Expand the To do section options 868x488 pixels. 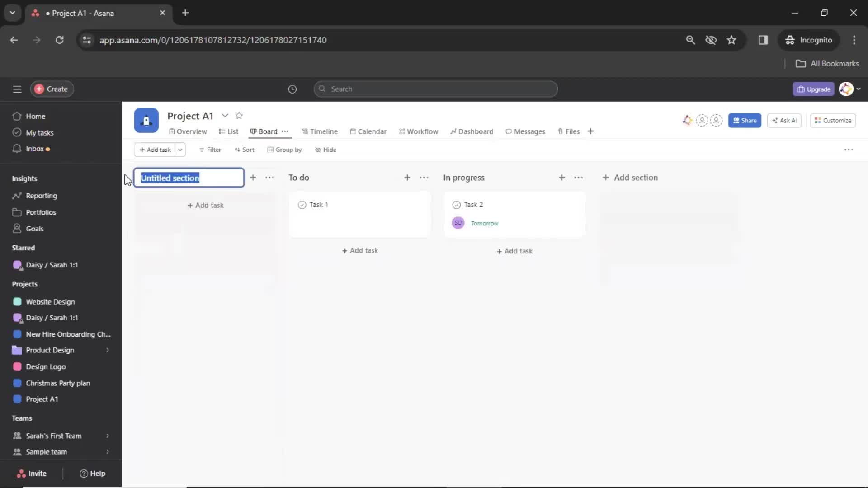[x=423, y=178]
